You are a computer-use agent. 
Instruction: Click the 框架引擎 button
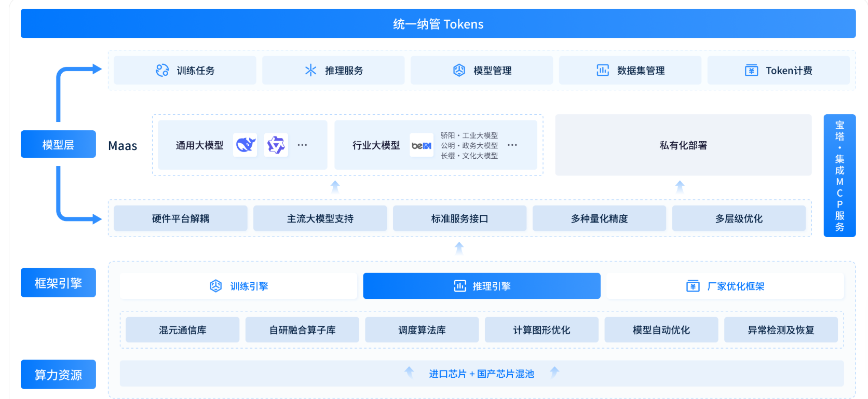click(x=58, y=283)
